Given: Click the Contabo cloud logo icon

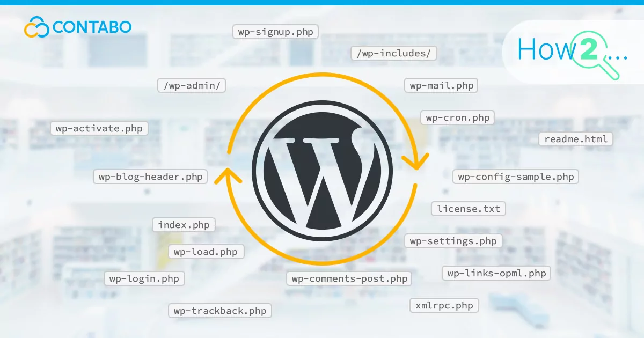Looking at the screenshot, I should coord(36,27).
